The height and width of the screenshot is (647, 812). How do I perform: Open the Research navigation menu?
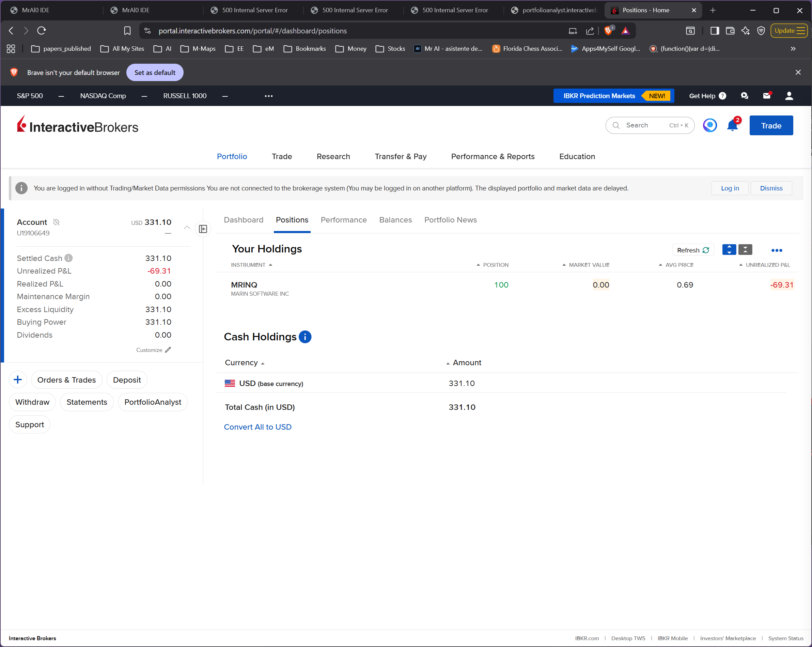(333, 156)
